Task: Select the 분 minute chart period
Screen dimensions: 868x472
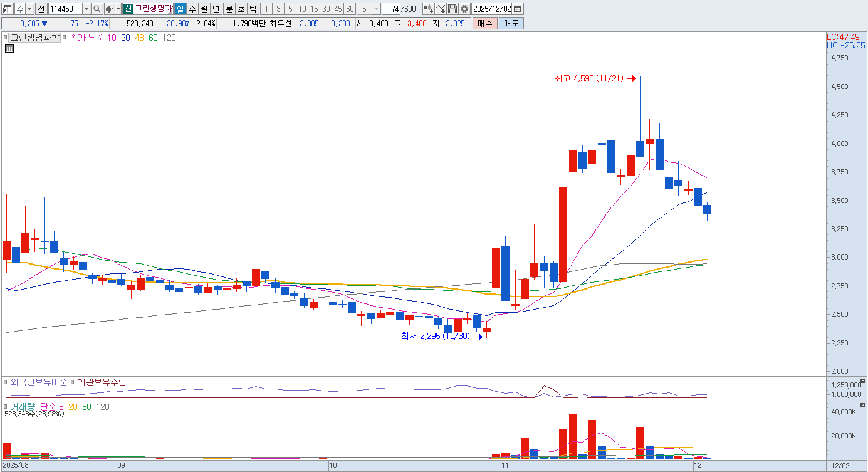Action: [x=229, y=9]
